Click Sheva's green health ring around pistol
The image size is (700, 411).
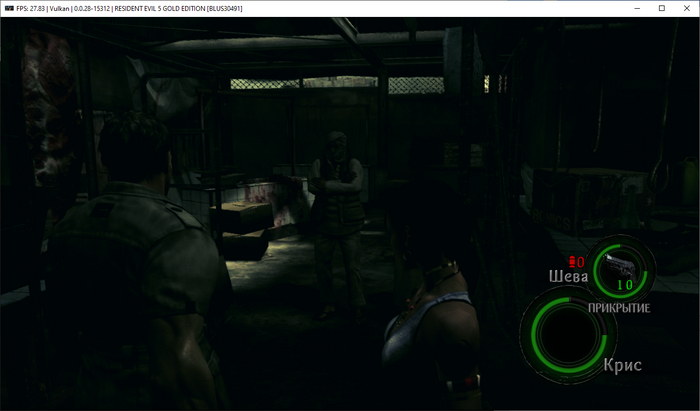(x=621, y=270)
